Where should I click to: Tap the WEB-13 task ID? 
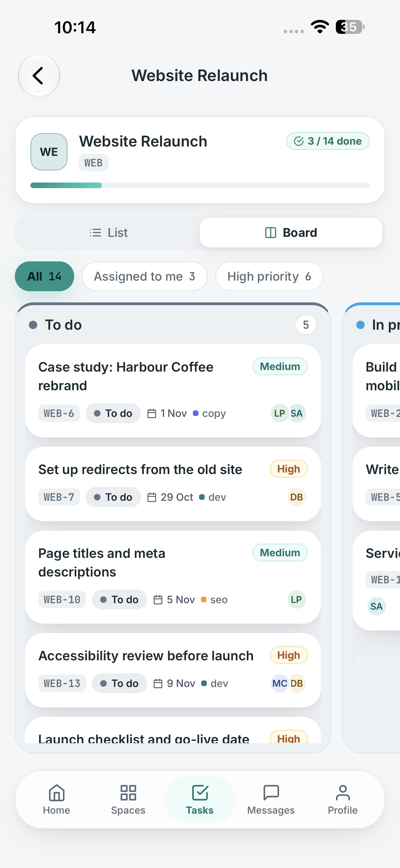click(x=62, y=683)
